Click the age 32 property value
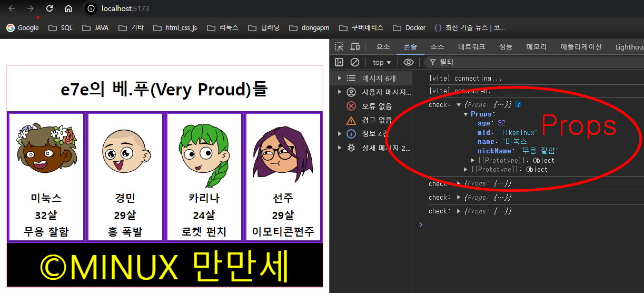The width and height of the screenshot is (644, 293). [502, 123]
